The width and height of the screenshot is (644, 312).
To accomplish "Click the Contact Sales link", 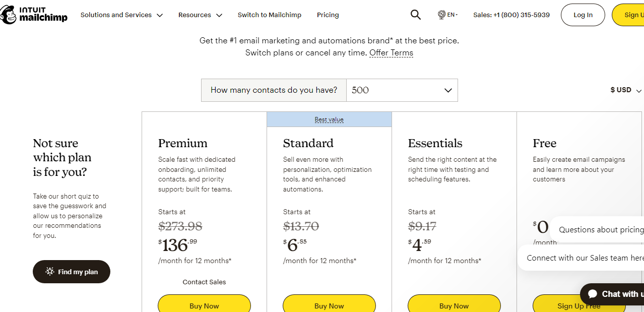I will click(x=204, y=282).
